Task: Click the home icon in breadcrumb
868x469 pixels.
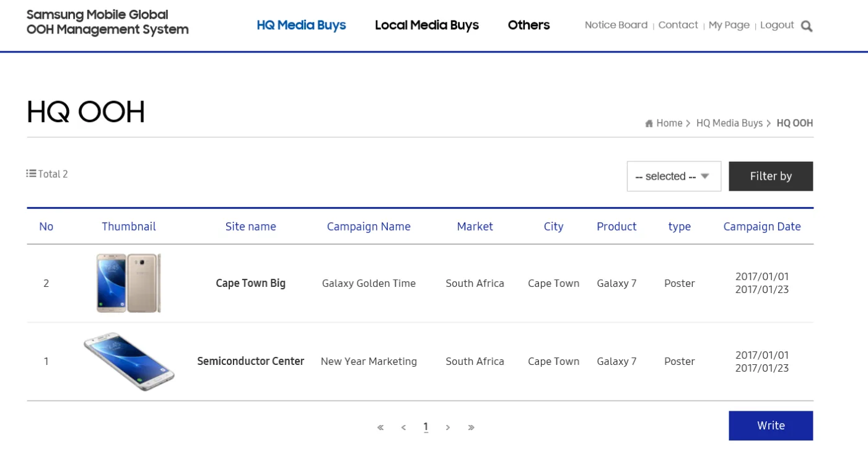Action: (x=649, y=123)
